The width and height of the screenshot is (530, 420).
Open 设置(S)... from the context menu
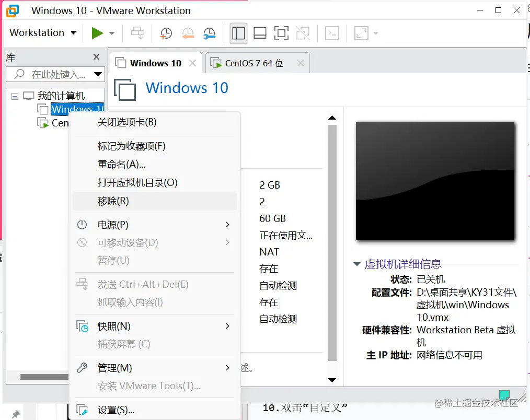155,410
